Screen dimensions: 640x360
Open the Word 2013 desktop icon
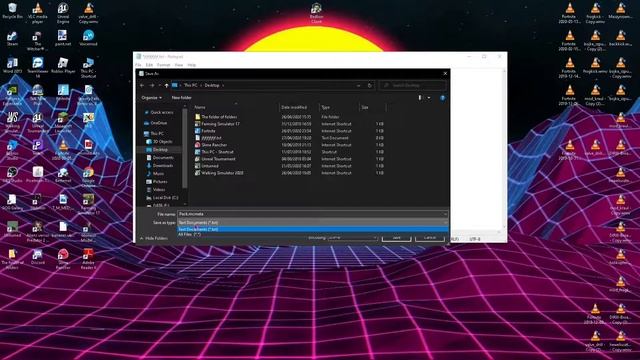(12, 65)
